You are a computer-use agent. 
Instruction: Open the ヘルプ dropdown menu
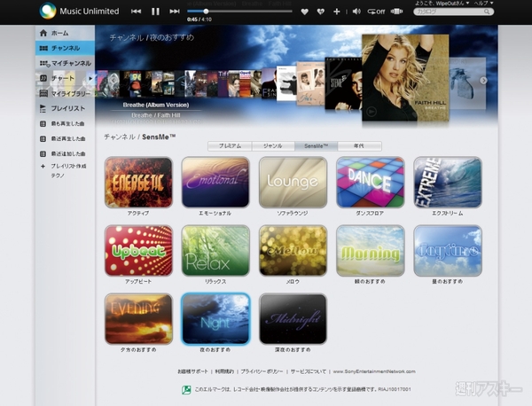click(x=483, y=3)
